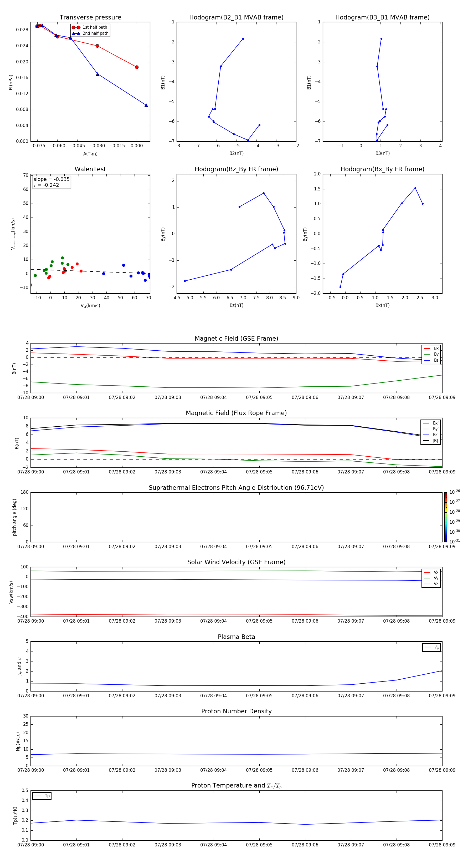Viewport: 473px width, 868px height.
Task: Click the 'Np(#/cc)' y-axis label
Action: coord(18,741)
